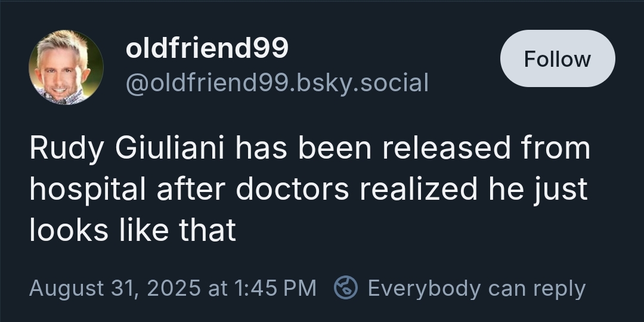Image resolution: width=644 pixels, height=322 pixels.
Task: Select the "Everybody can reply" label
Action: pos(476,288)
